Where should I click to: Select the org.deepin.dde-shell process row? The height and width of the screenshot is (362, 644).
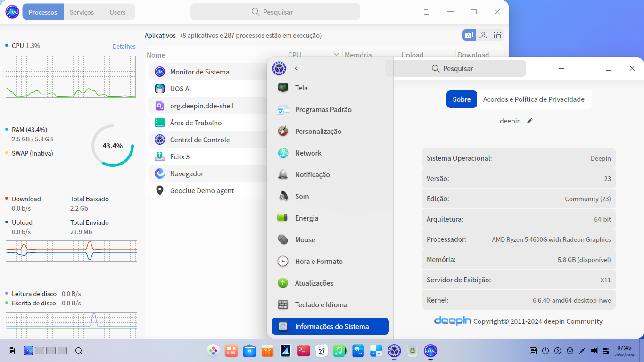pos(208,106)
